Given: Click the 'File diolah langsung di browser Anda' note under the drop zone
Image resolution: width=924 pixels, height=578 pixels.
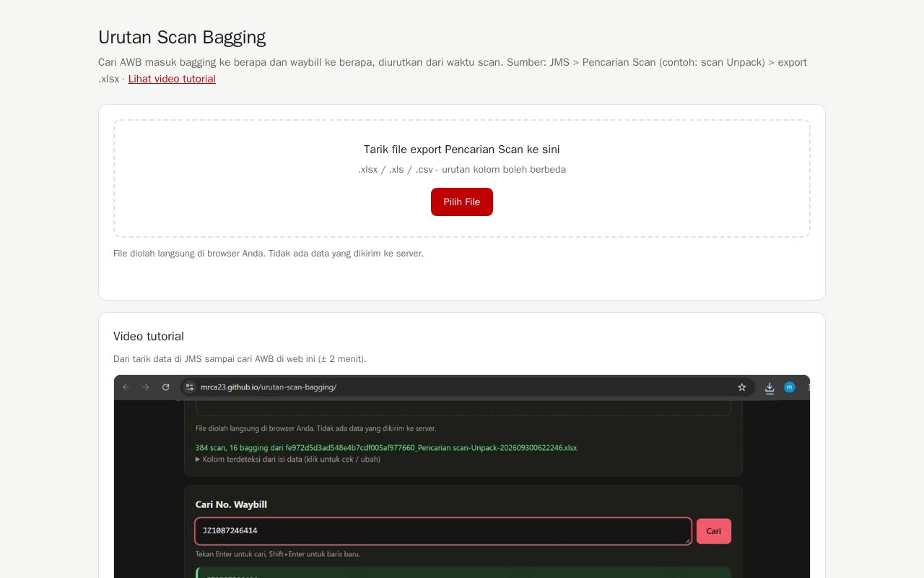Looking at the screenshot, I should pyautogui.click(x=269, y=254).
